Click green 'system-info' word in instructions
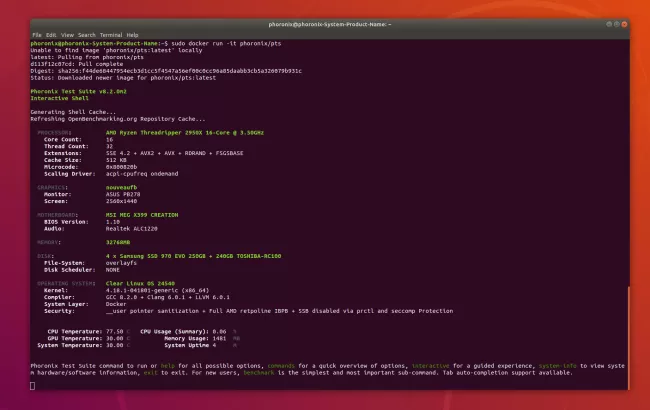 tap(558, 366)
